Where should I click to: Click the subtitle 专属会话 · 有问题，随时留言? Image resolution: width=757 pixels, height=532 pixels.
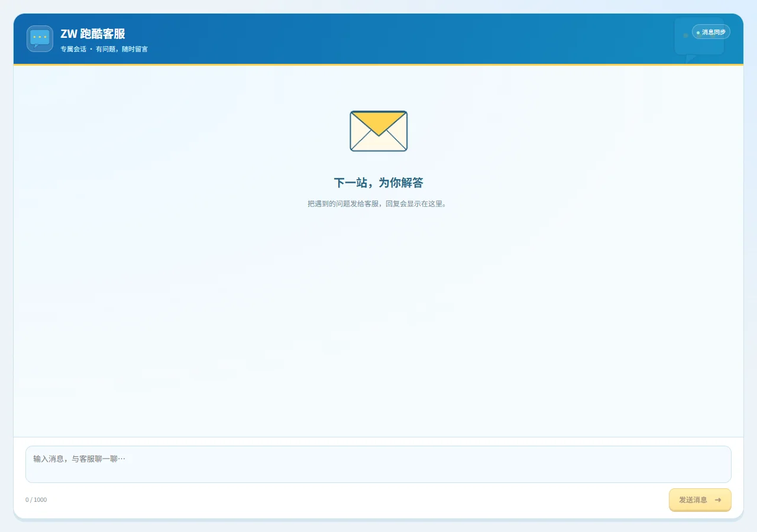coord(104,49)
